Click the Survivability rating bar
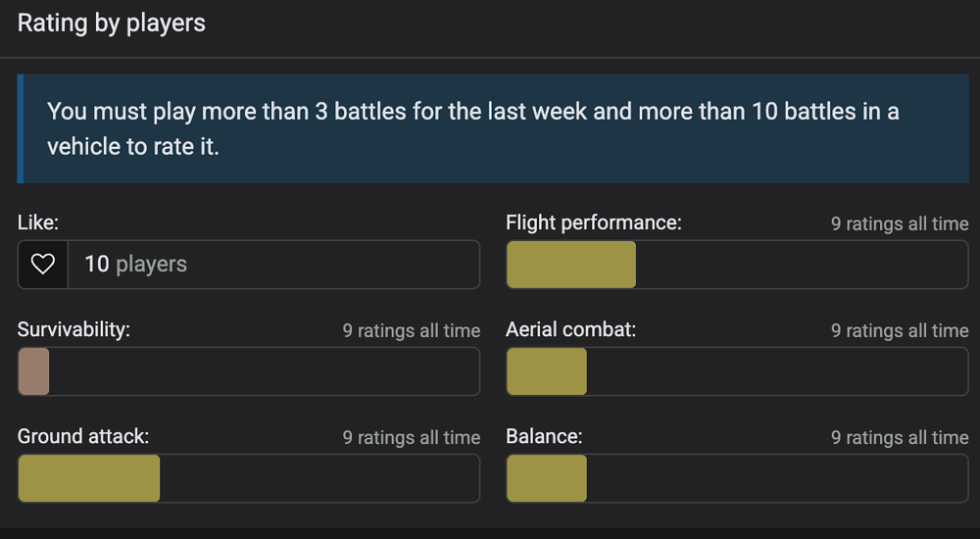This screenshot has width=980, height=539. (249, 371)
